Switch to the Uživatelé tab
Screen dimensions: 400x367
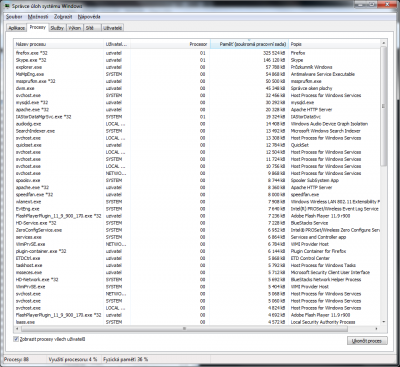(x=113, y=28)
